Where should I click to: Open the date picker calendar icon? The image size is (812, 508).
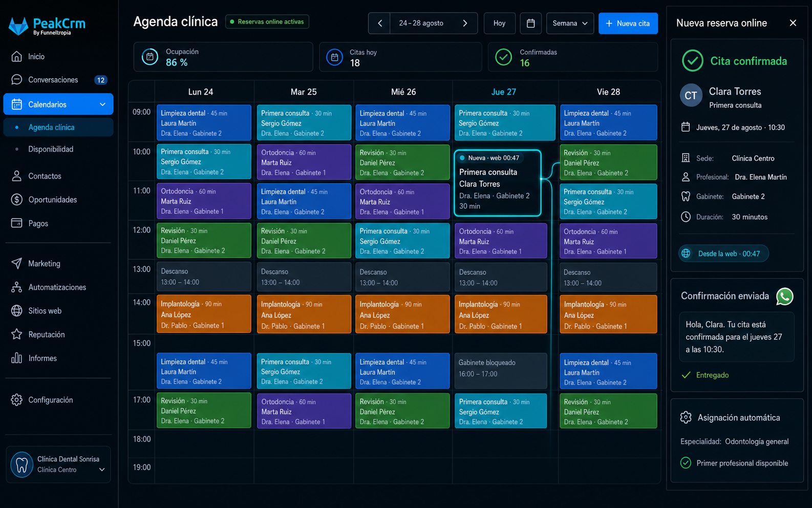[x=531, y=24]
